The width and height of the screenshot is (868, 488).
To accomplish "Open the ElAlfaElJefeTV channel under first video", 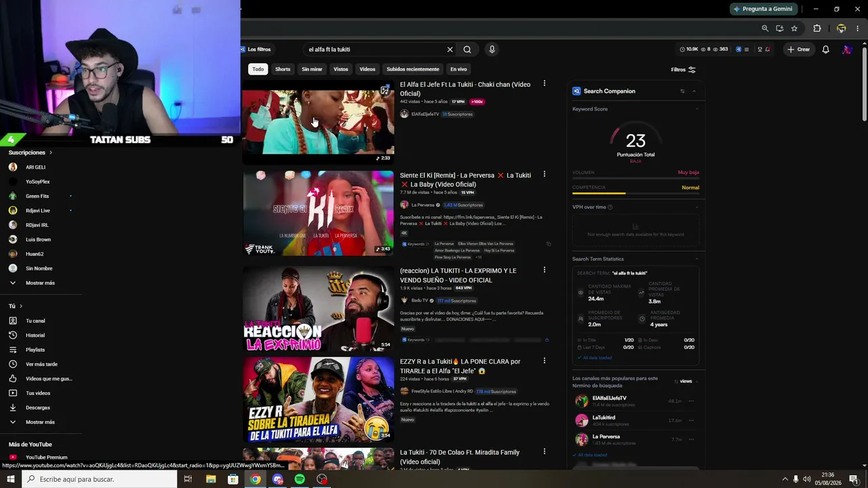I will tap(425, 114).
